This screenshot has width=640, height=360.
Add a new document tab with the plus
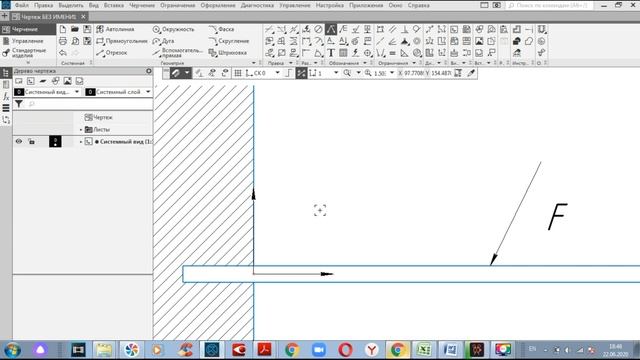[x=4, y=17]
